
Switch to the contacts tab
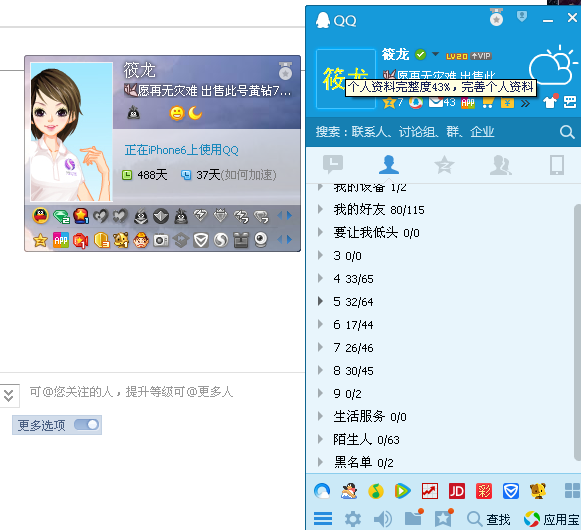(x=388, y=165)
